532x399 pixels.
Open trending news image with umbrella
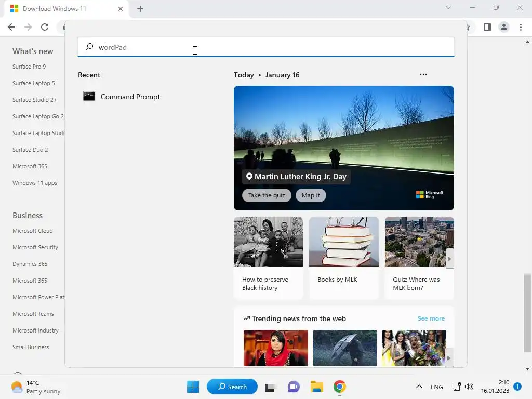(x=345, y=348)
